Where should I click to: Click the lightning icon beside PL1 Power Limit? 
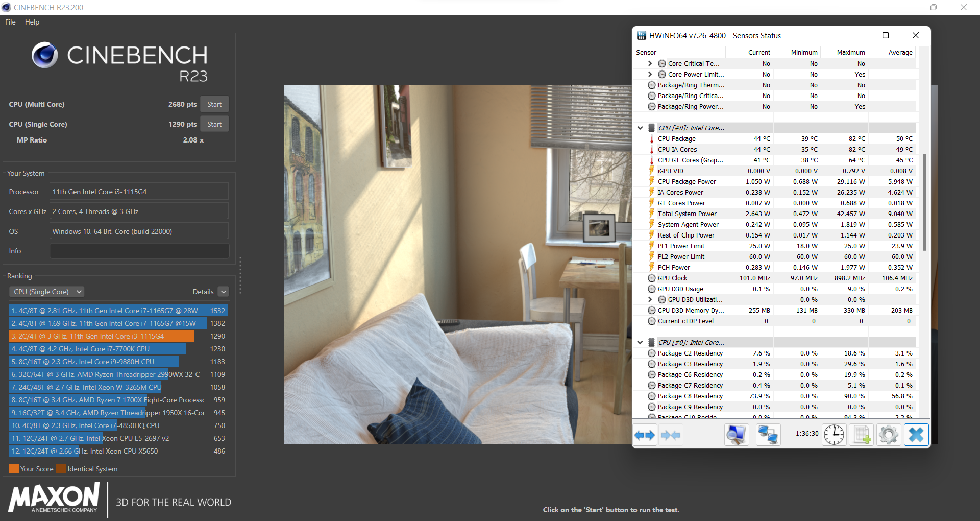tap(652, 246)
